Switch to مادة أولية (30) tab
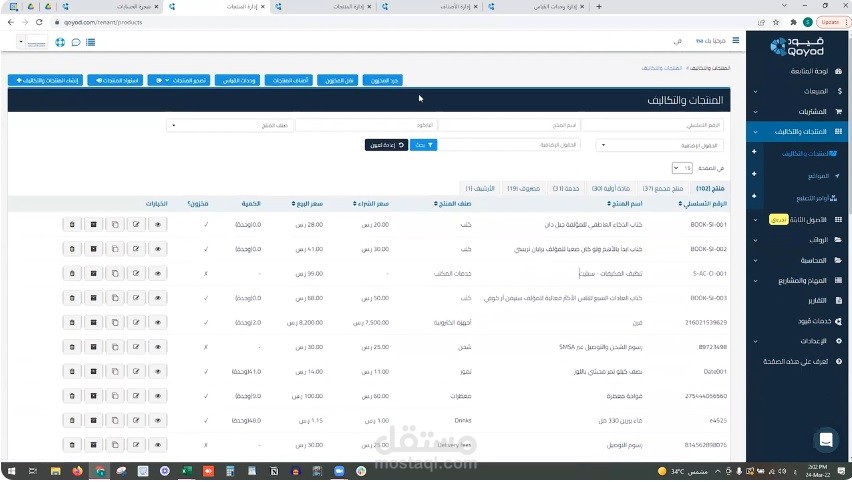 [610, 189]
